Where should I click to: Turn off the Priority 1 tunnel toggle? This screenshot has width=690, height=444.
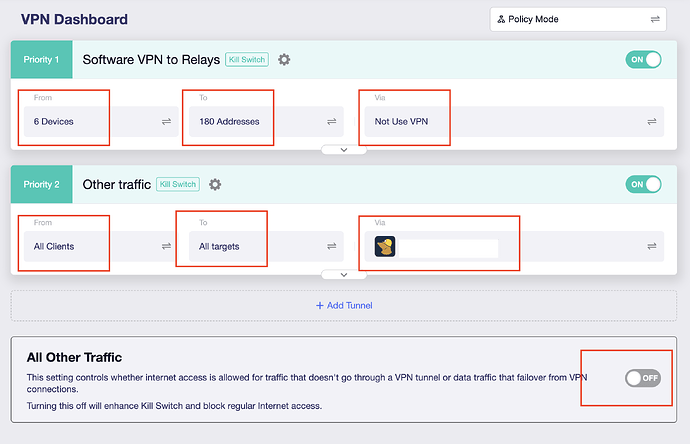coord(643,60)
